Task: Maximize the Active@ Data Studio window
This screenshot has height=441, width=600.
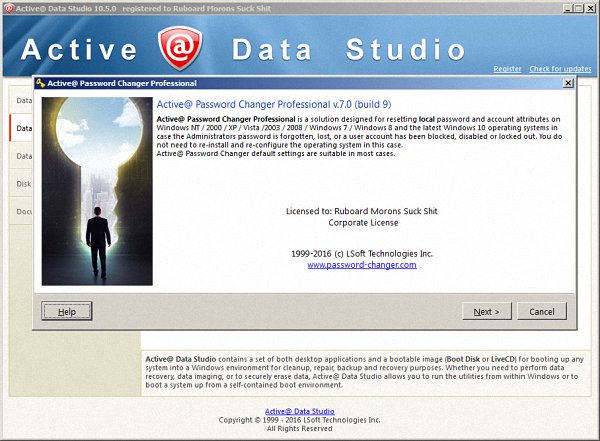Action: tap(579, 8)
